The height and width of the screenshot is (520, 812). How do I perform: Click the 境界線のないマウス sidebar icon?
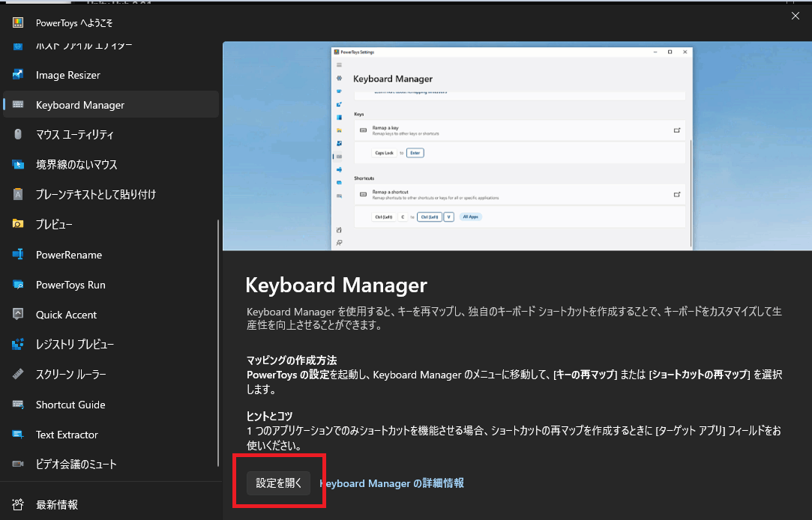click(17, 165)
